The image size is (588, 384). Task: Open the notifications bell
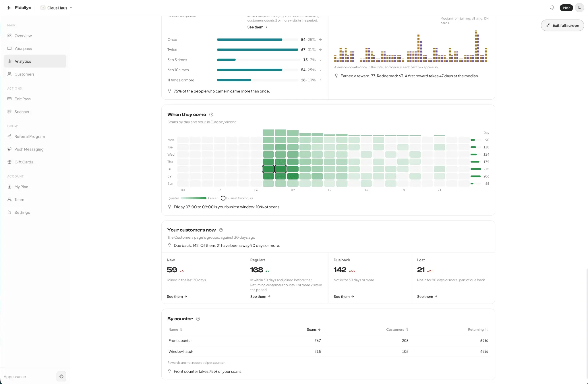(552, 8)
